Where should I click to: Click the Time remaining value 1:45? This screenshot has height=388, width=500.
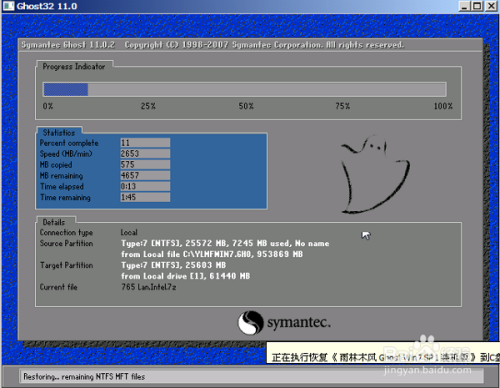(145, 197)
